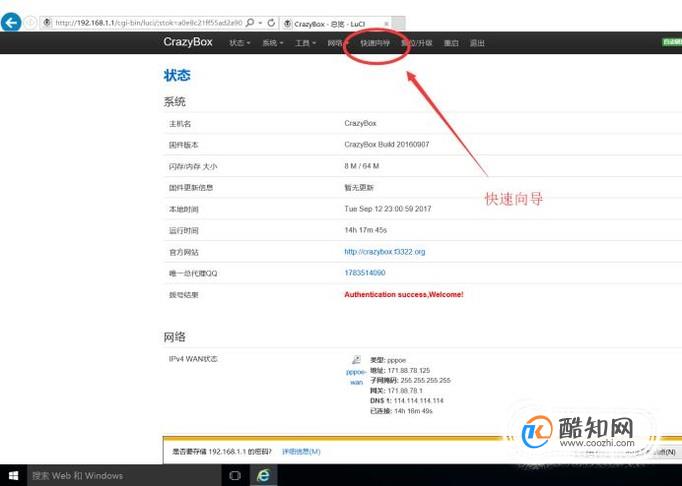
Task: Click the Web and Windows search box
Action: point(124,476)
